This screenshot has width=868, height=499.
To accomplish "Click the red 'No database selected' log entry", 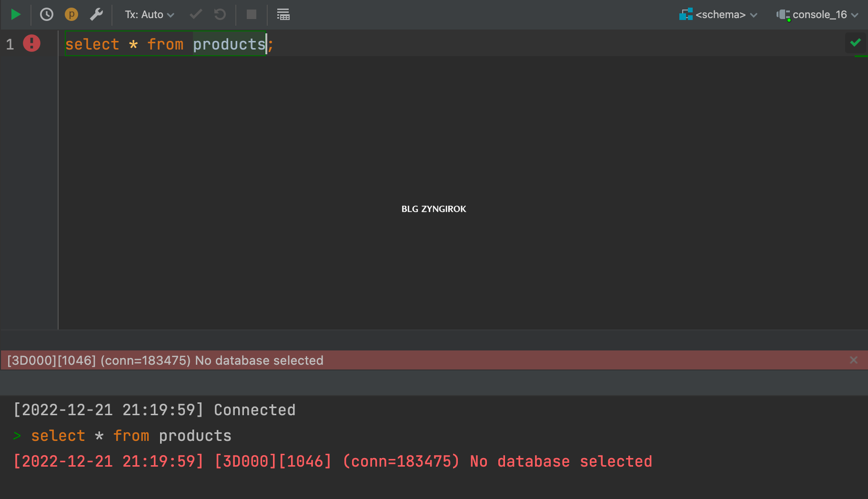I will pos(333,461).
